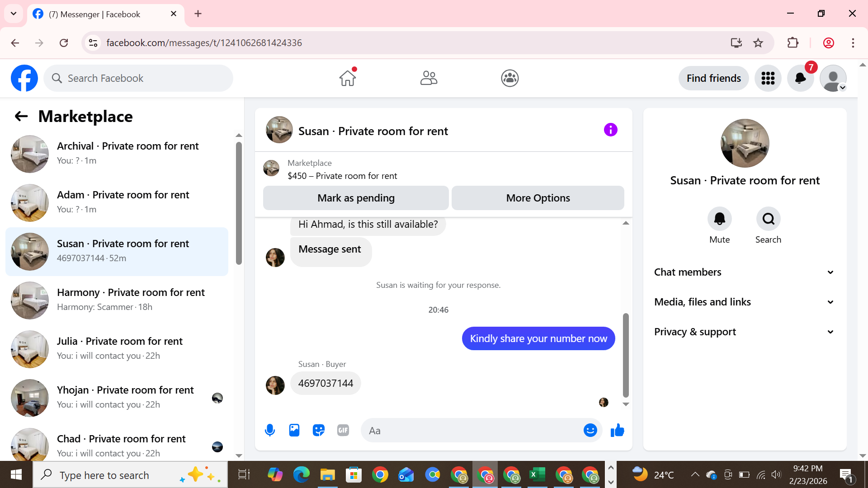The image size is (868, 488).
Task: Open notifications bell with badge
Action: pyautogui.click(x=800, y=78)
